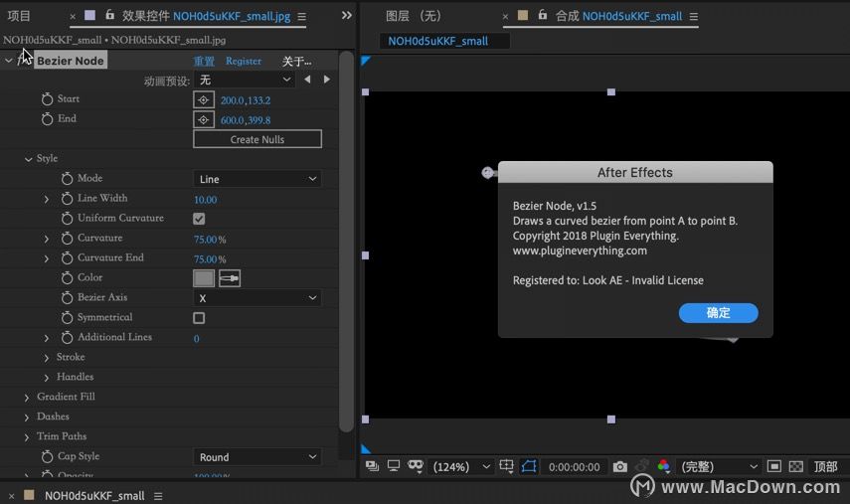
Task: Toggle stopwatch for Start property
Action: click(47, 99)
